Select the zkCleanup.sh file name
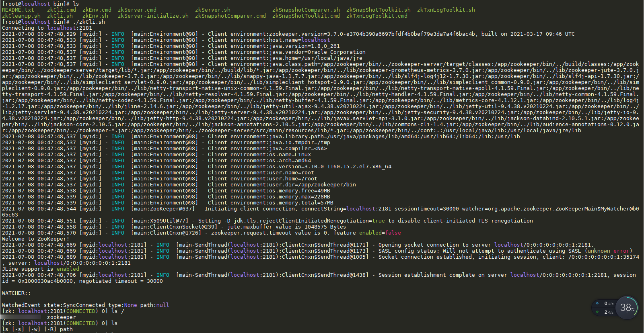Viewport: 644px width, 333px height. pyautogui.click(x=21, y=16)
